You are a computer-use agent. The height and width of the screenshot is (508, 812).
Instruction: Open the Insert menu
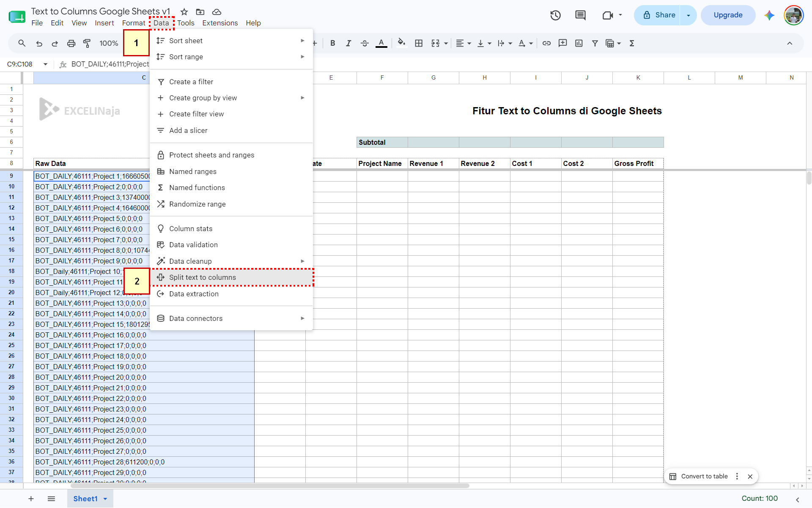click(x=104, y=23)
